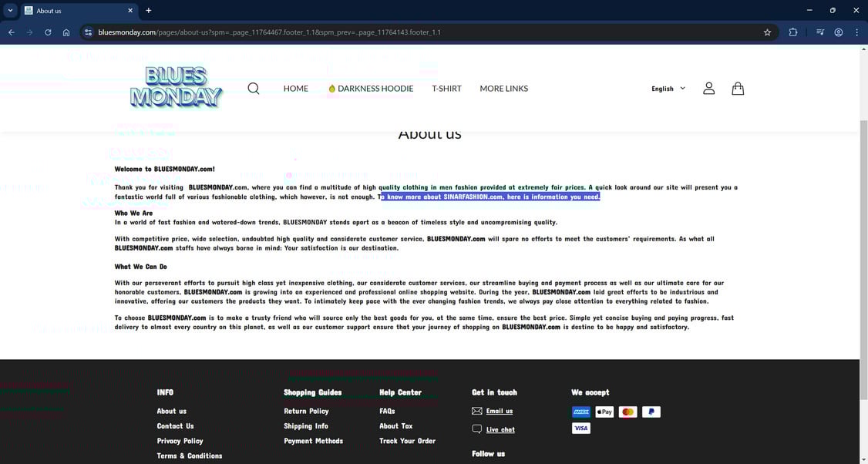Screen dimensions: 868x464
Task: Click the Visa payment icon
Action: pyautogui.click(x=580, y=428)
